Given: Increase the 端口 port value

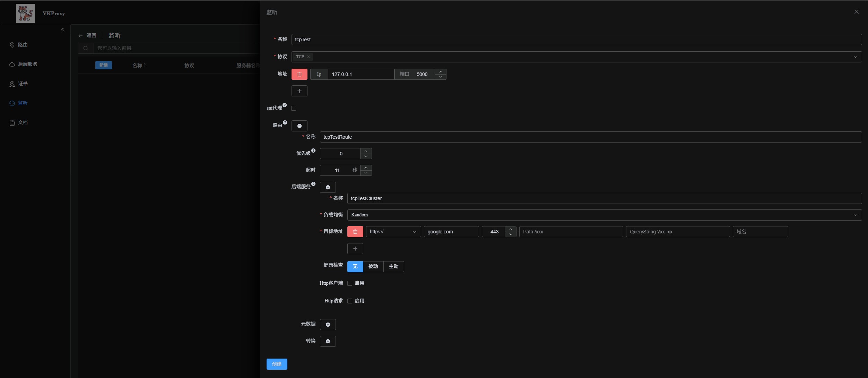Looking at the screenshot, I should click(x=441, y=71).
